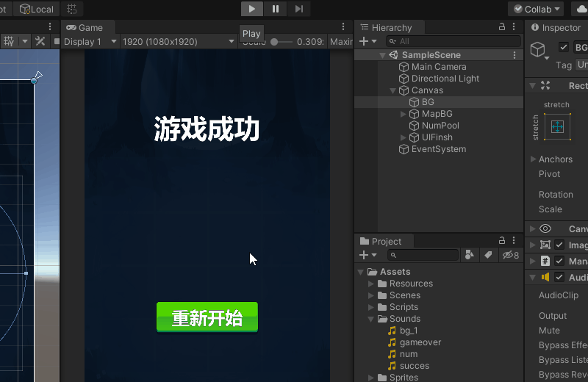Open the Hierarchy create plus dropdown
Viewport: 588px width, 382px height.
coord(367,41)
